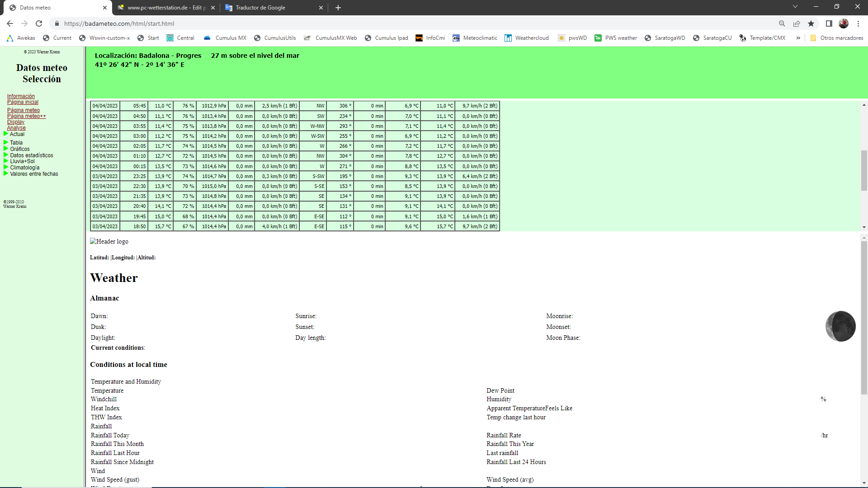This screenshot has height=488, width=868.
Task: Show more bookmarks with the chevron
Action: (x=798, y=38)
